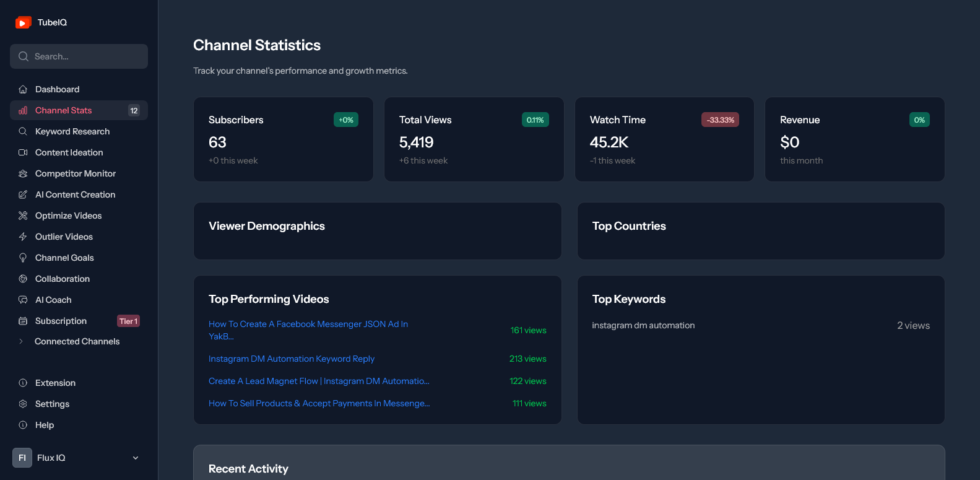Open How To Sell Products video link

click(319, 403)
